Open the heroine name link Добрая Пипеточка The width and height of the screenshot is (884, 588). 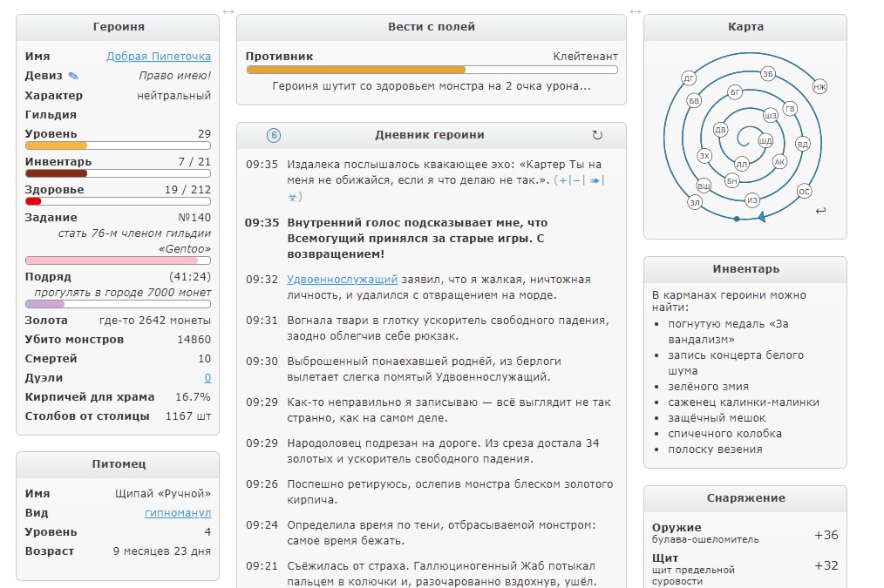pos(159,57)
